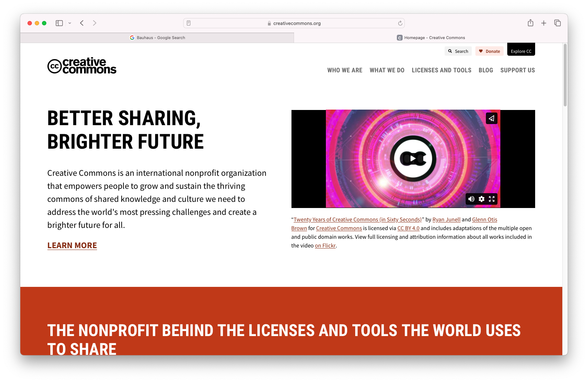Open the CC BY 4.0 license link
This screenshot has width=588, height=382.
click(408, 228)
